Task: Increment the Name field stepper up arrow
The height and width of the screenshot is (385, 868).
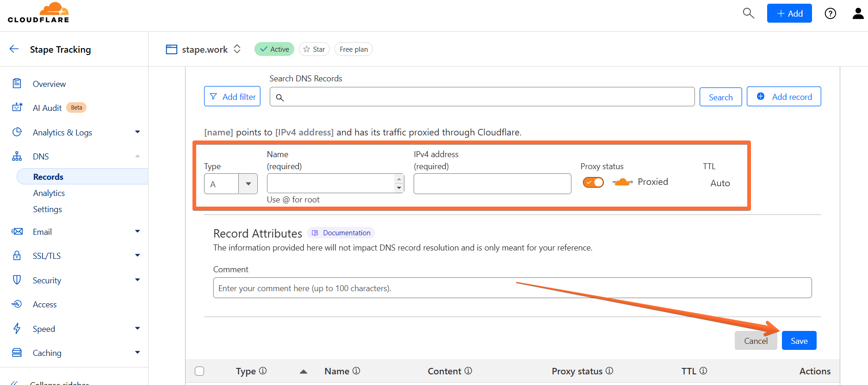Action: tap(399, 179)
